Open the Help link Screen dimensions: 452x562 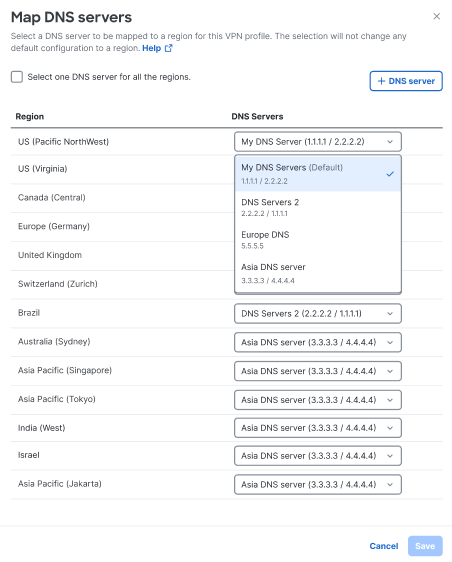click(151, 48)
